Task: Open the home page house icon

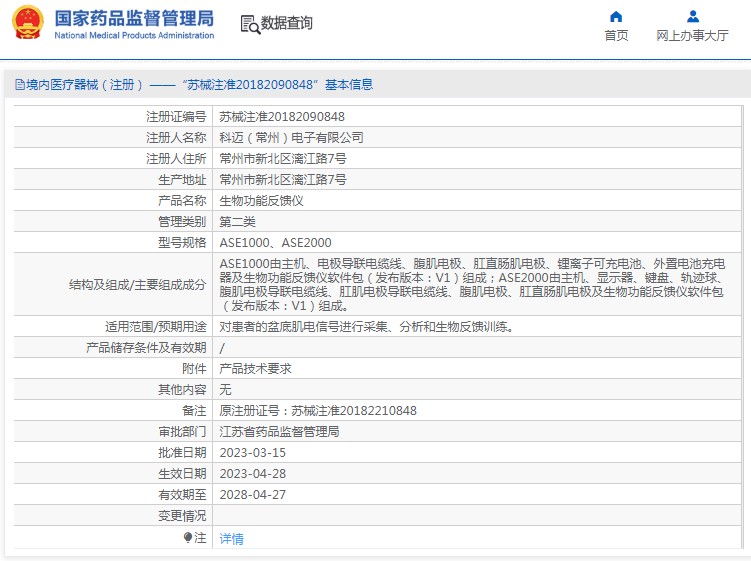Action: (x=616, y=17)
